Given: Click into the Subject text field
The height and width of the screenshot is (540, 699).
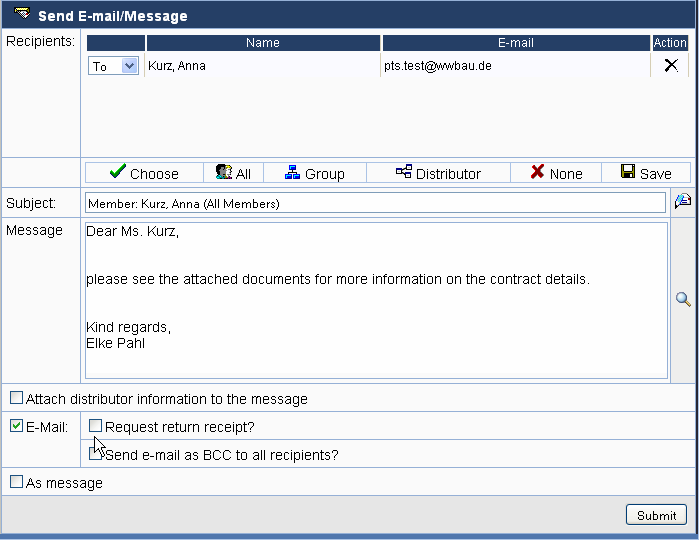Looking at the screenshot, I should pos(375,203).
